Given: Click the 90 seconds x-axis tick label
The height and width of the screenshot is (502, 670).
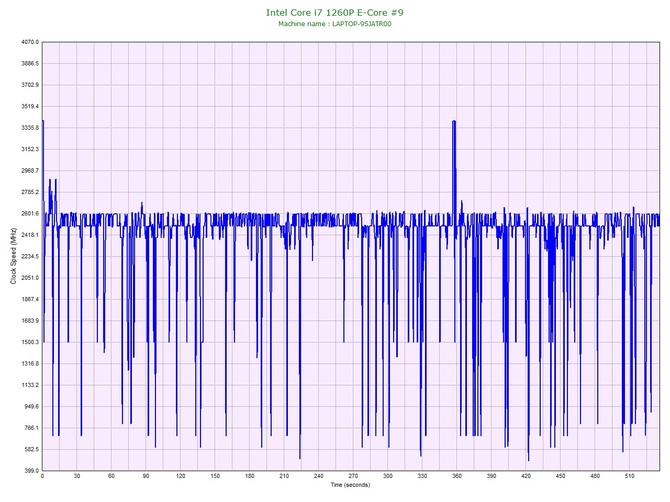Looking at the screenshot, I should pos(146,476).
